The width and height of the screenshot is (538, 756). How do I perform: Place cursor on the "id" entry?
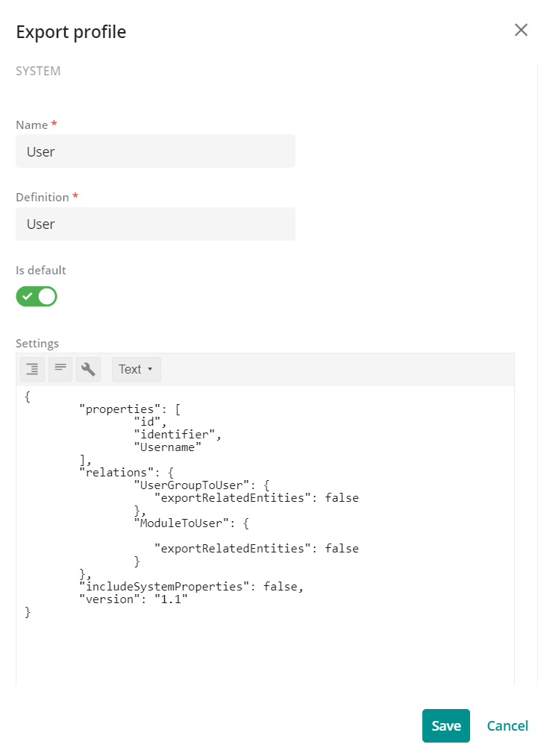pos(151,422)
